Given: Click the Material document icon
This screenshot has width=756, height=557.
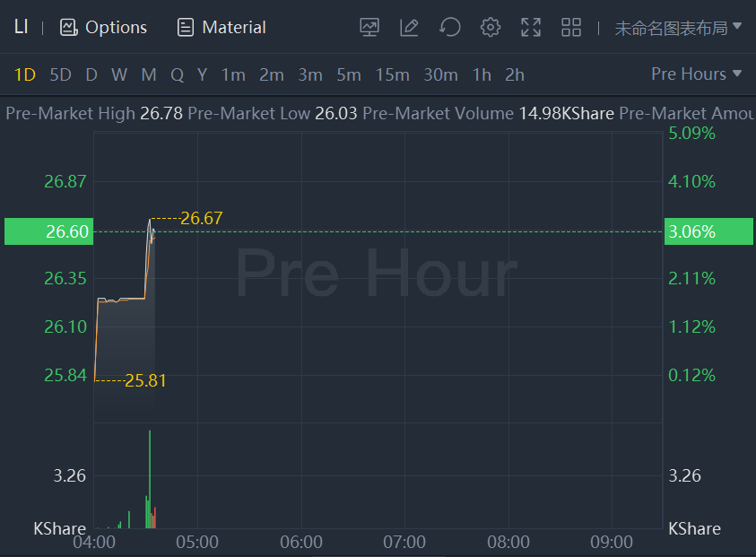Looking at the screenshot, I should 186,27.
